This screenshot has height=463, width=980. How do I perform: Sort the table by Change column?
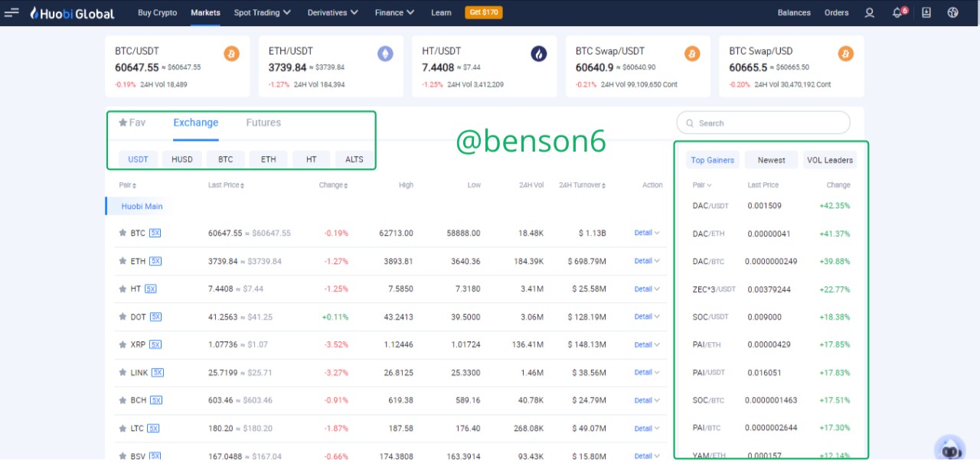pos(333,185)
